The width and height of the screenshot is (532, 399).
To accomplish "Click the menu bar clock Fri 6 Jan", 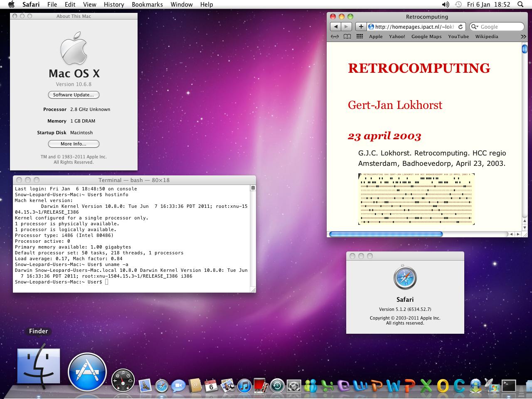I will 488,5.
